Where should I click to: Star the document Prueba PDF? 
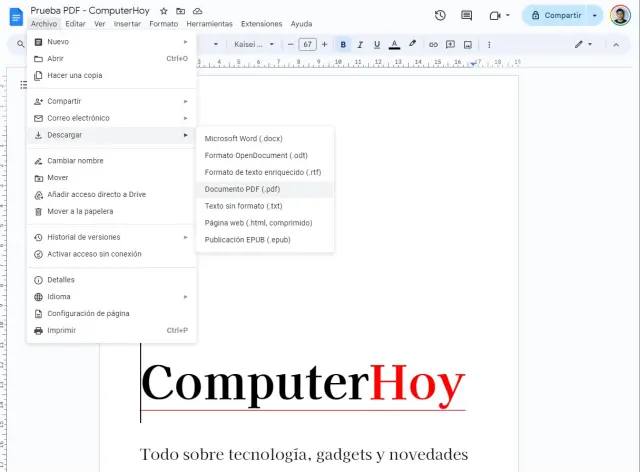pos(164,10)
